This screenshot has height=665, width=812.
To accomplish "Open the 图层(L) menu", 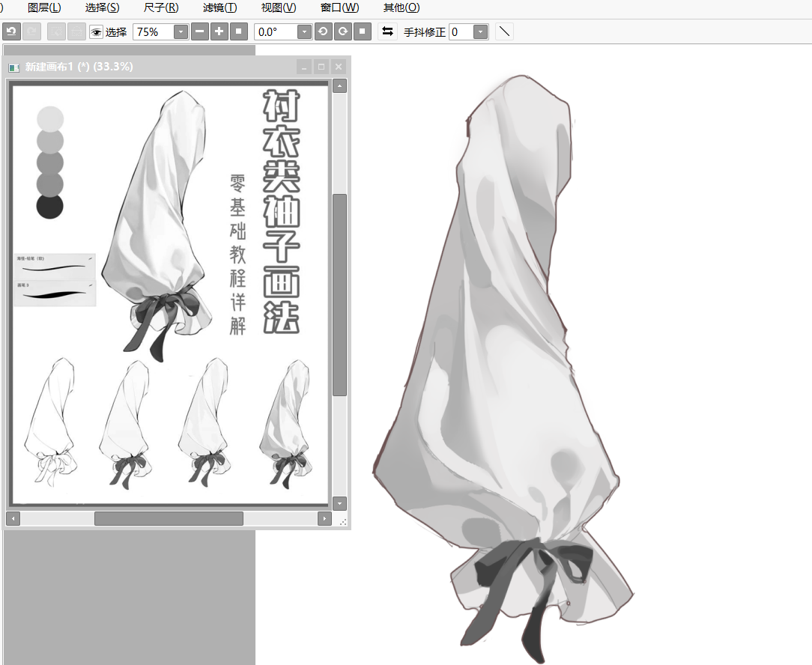I will click(x=44, y=7).
